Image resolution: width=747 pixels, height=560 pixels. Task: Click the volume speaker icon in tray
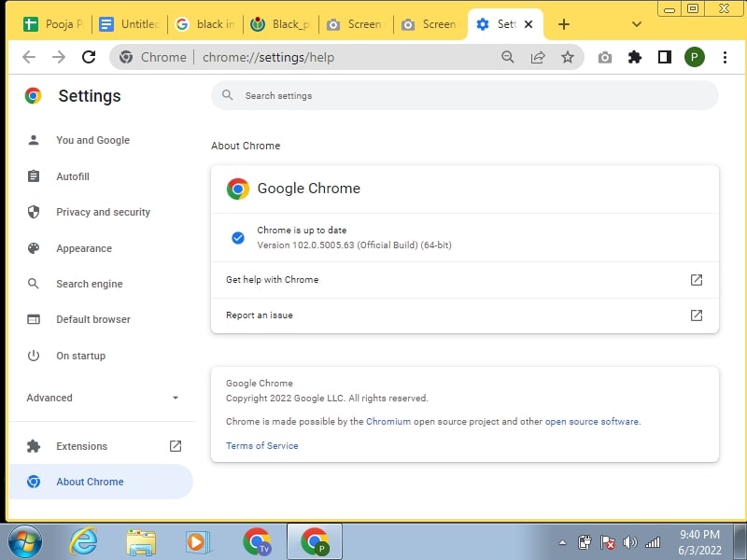(628, 541)
